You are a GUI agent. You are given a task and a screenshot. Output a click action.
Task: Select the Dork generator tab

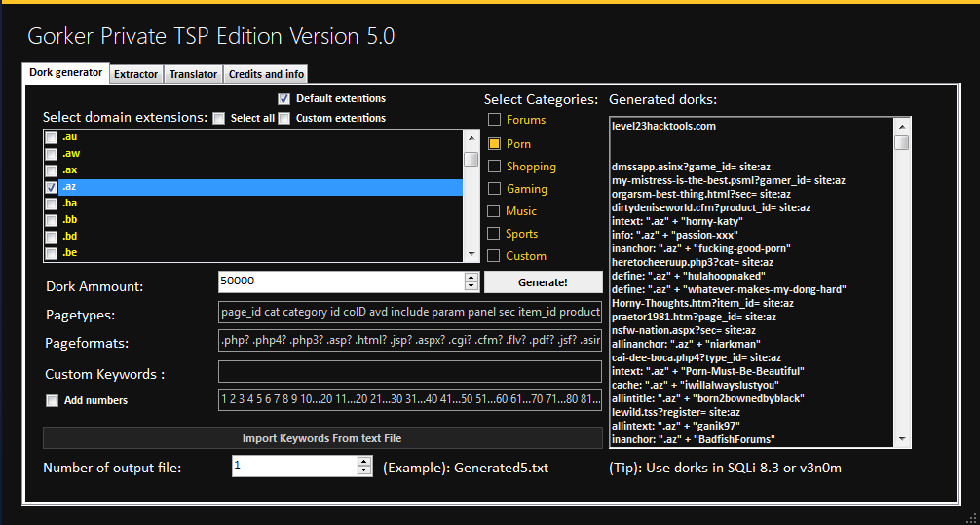click(65, 72)
